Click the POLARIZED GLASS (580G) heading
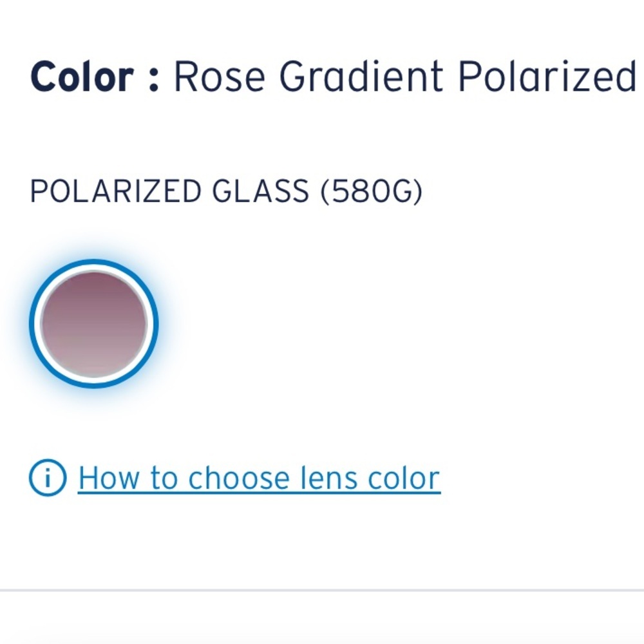The image size is (644, 644). click(225, 190)
